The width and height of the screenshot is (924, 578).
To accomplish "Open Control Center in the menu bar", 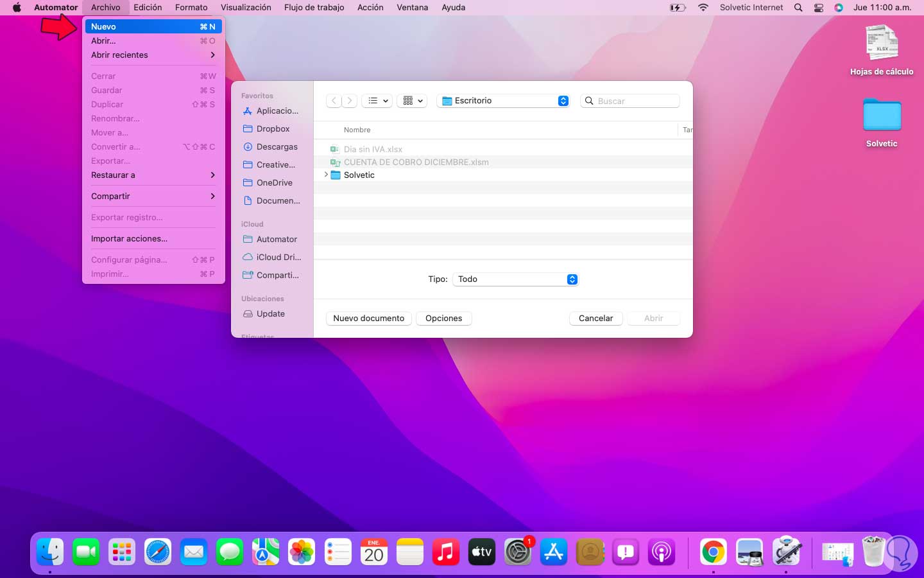I will tap(819, 8).
